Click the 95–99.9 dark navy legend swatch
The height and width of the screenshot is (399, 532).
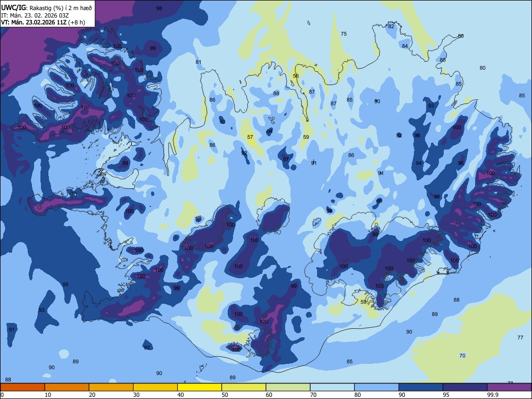[x=465, y=387]
